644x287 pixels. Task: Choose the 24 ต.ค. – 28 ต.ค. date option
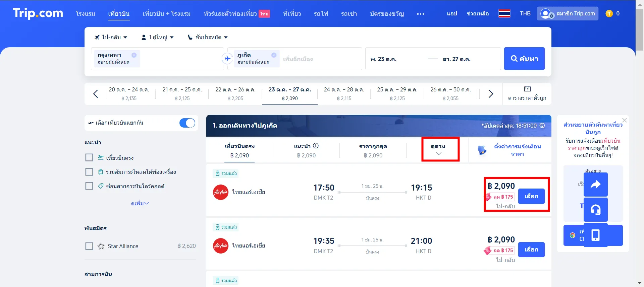point(344,94)
